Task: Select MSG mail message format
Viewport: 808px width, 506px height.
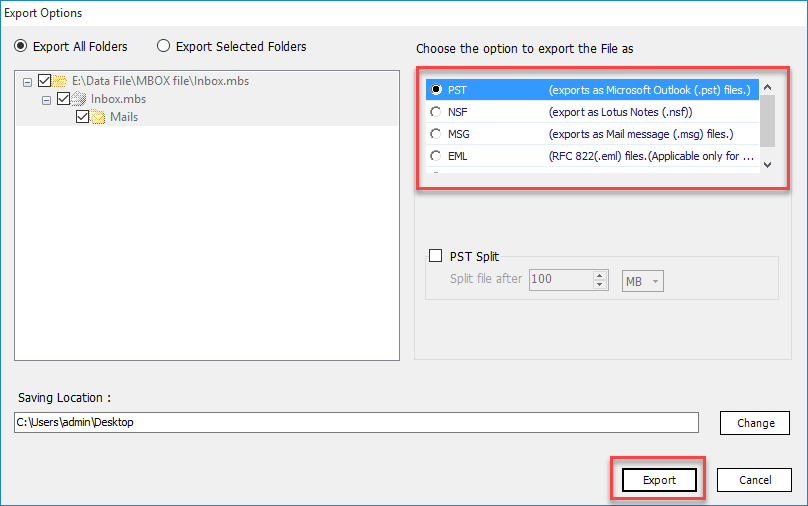Action: [x=435, y=134]
